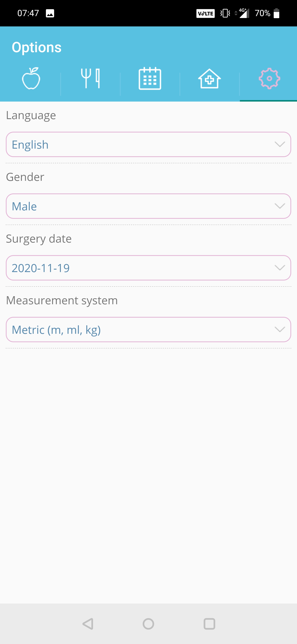Tap the Android back navigation button

tap(88, 624)
